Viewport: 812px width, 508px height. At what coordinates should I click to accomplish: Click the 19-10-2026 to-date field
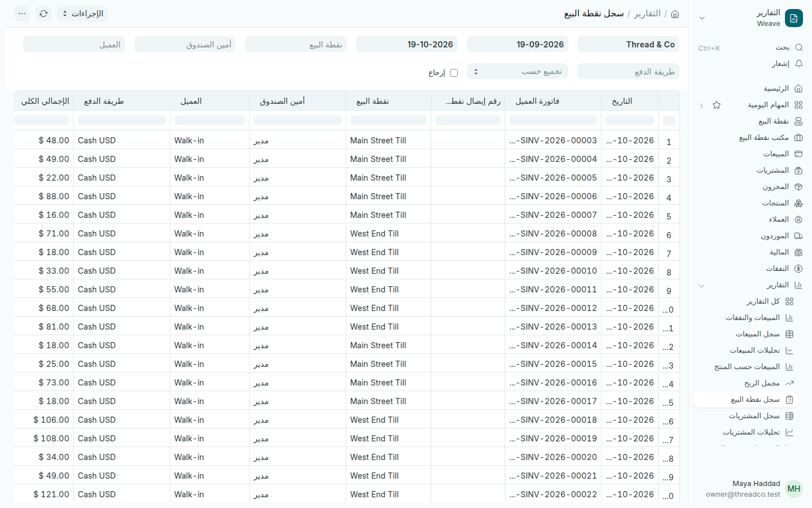tap(407, 45)
